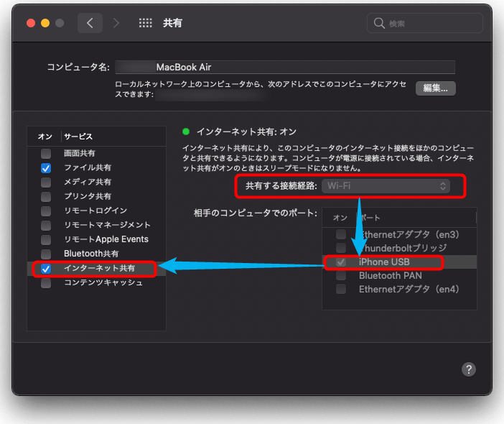This screenshot has width=504, height=424.
Task: Click the Ethernetアダプタ (en4) port row
Action: pos(409,289)
